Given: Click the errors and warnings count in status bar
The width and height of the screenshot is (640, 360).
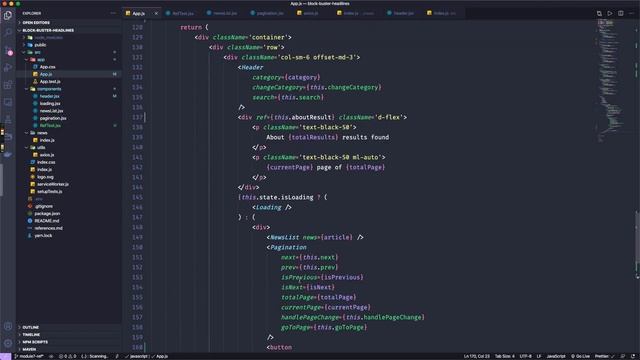Looking at the screenshot, I should [67, 356].
